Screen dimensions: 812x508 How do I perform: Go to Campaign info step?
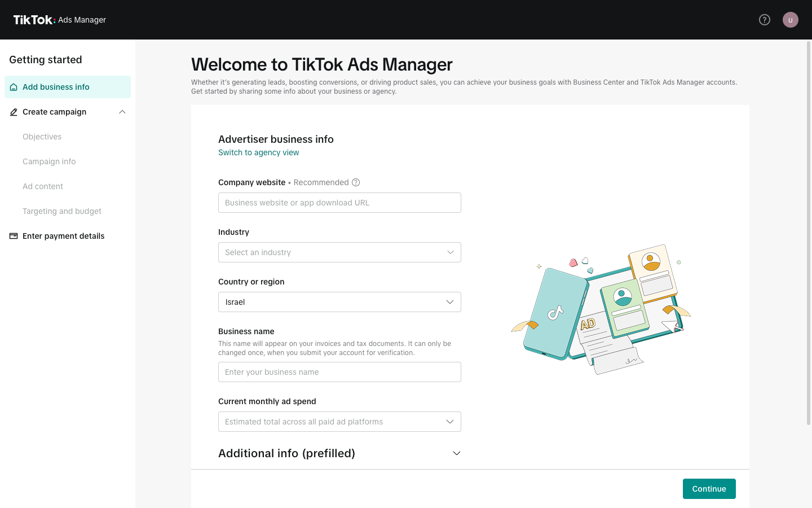pos(49,161)
